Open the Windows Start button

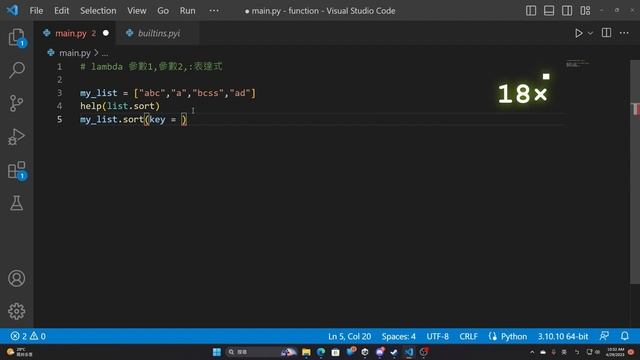(217, 352)
